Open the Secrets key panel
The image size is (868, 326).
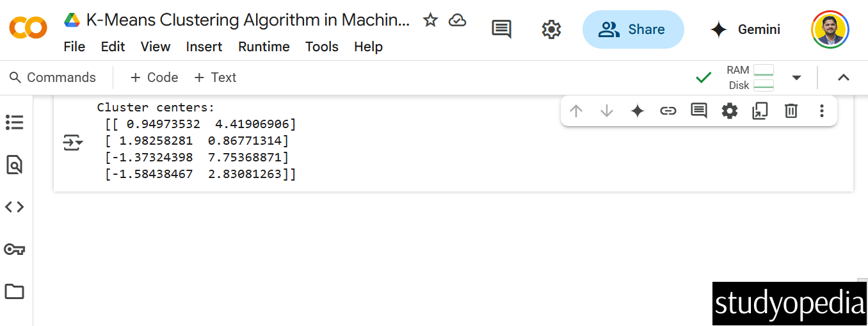[x=14, y=249]
